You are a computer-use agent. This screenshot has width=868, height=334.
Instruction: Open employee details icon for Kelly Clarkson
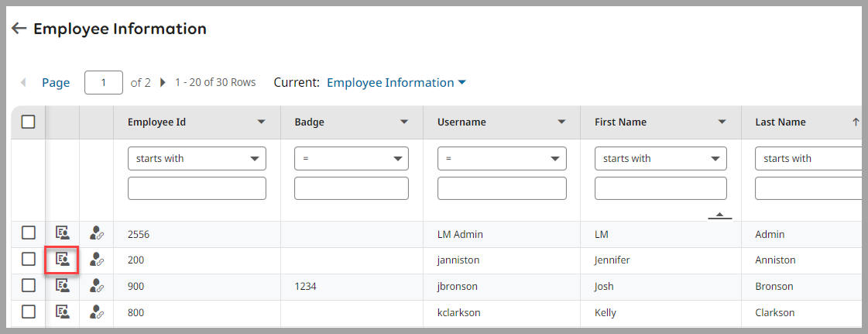point(62,312)
